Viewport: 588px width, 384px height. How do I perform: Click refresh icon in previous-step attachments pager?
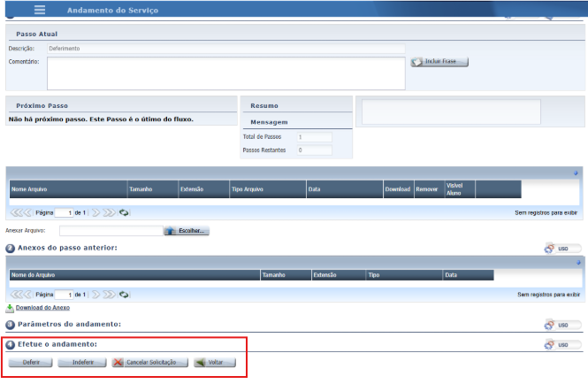(x=125, y=294)
